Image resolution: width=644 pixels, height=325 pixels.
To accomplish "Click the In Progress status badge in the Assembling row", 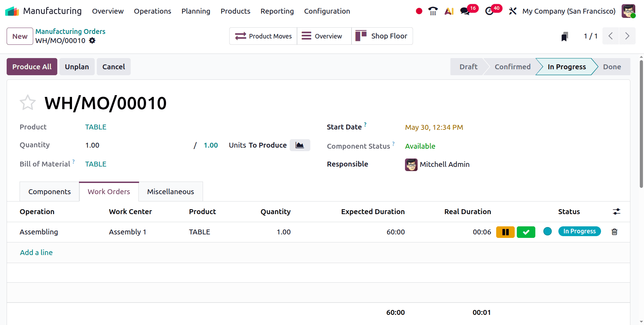I will 579,231.
